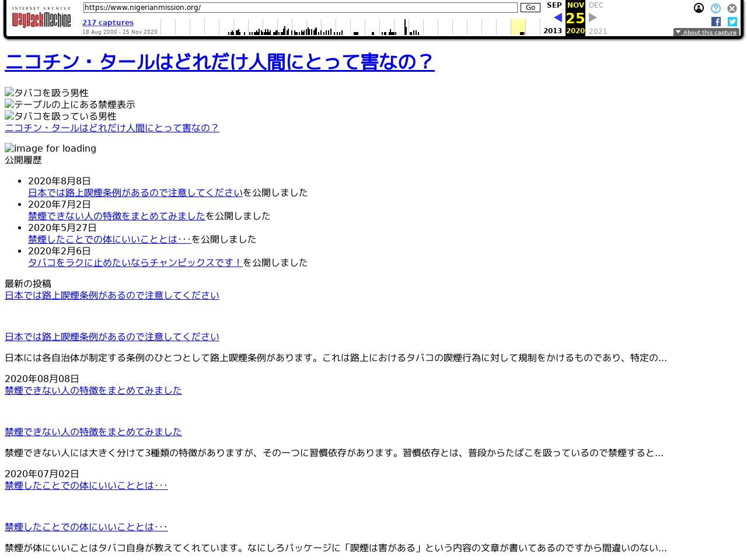
Task: Go to next capture with right arrow
Action: coord(593,18)
